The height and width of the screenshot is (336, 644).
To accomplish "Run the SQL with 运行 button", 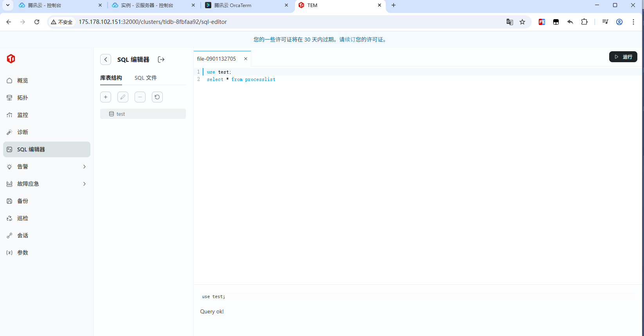I will (623, 57).
